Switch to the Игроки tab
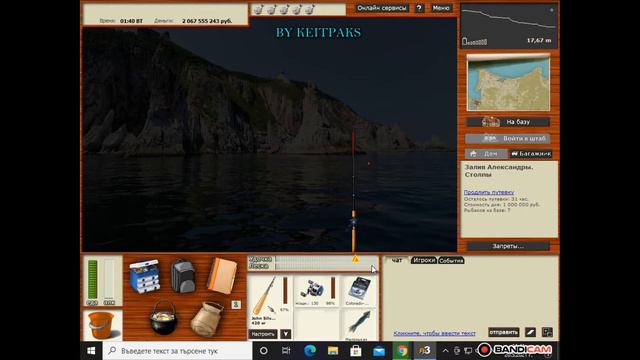 [423, 260]
